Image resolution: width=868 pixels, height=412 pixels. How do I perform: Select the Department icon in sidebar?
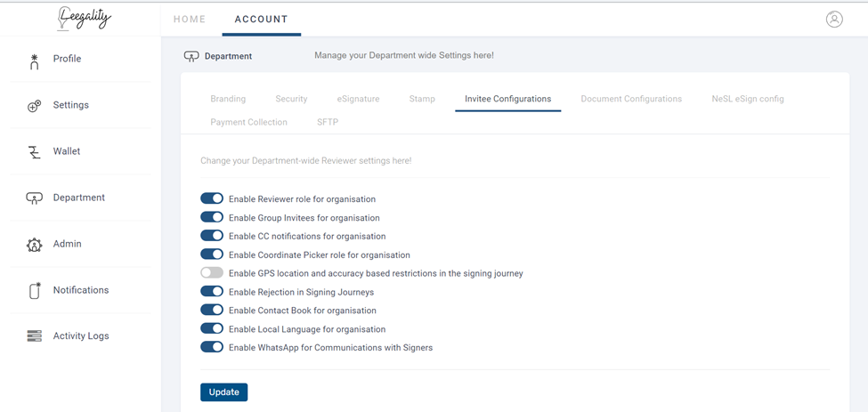coord(35,198)
